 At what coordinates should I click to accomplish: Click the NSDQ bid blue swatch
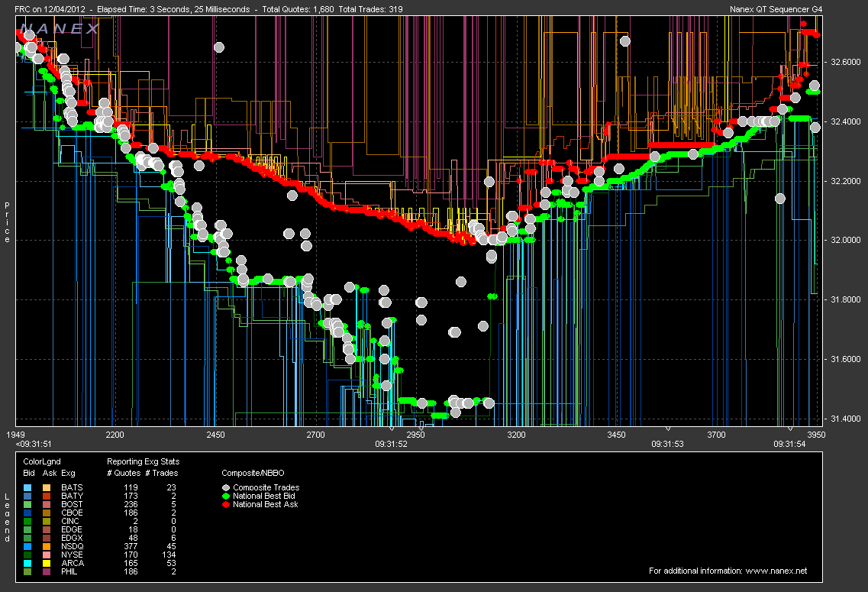click(28, 546)
